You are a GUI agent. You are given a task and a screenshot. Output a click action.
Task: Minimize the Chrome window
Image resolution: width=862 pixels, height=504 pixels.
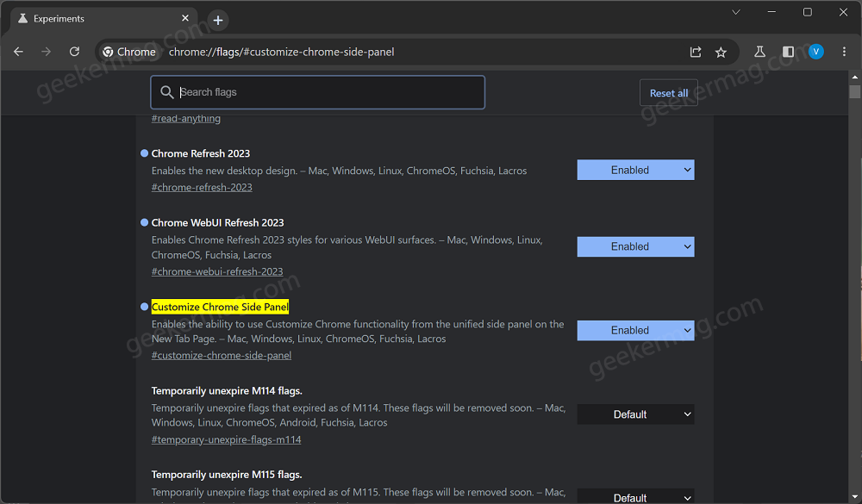pos(771,12)
